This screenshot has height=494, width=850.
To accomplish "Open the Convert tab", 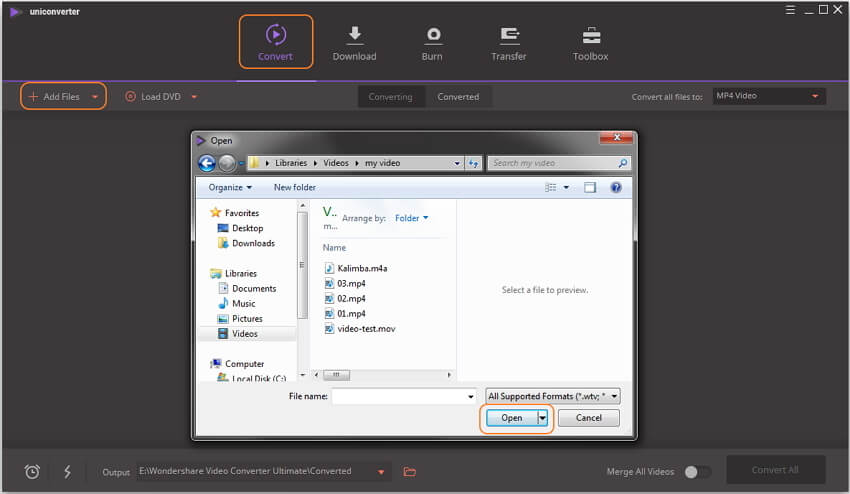I will click(x=276, y=42).
